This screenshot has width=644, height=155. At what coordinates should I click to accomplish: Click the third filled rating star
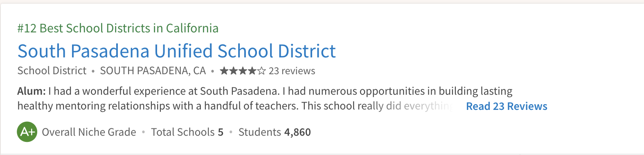(243, 71)
